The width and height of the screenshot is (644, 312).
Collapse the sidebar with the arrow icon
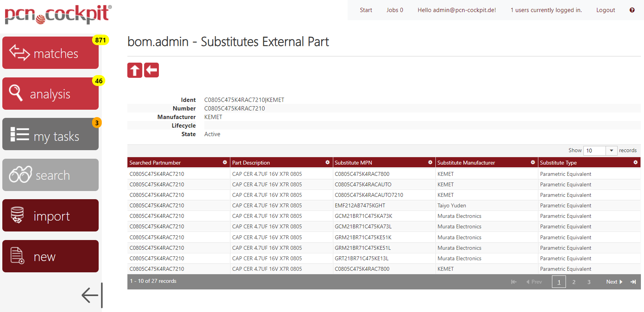tap(92, 295)
